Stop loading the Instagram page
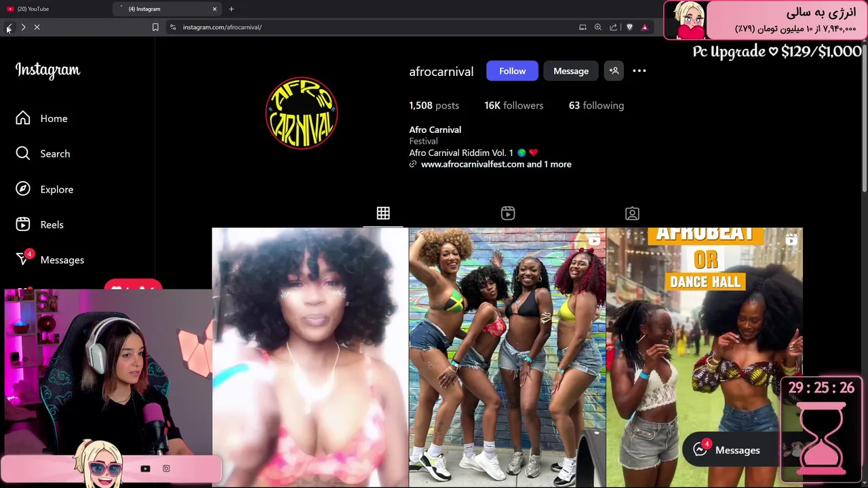Screen dimensions: 868x488 click(x=37, y=27)
